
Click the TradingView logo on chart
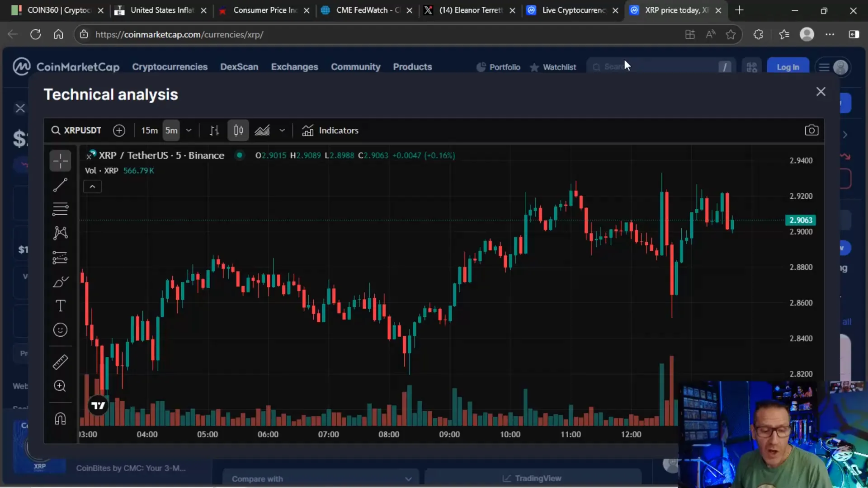click(x=98, y=405)
